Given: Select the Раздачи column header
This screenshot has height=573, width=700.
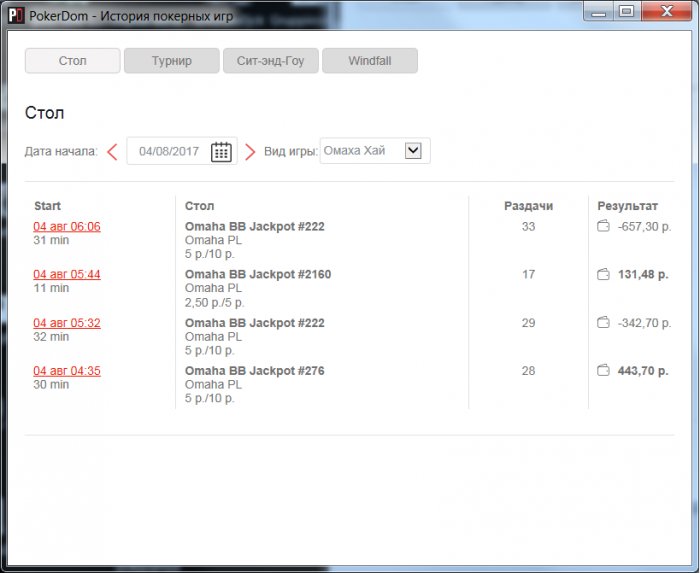Looking at the screenshot, I should [x=529, y=206].
